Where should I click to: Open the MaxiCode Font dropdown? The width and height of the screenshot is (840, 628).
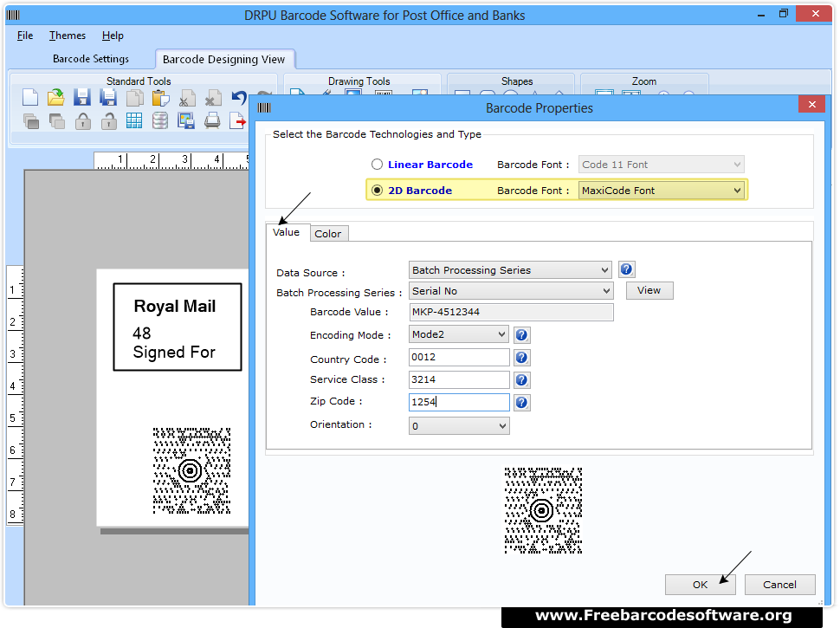click(661, 191)
